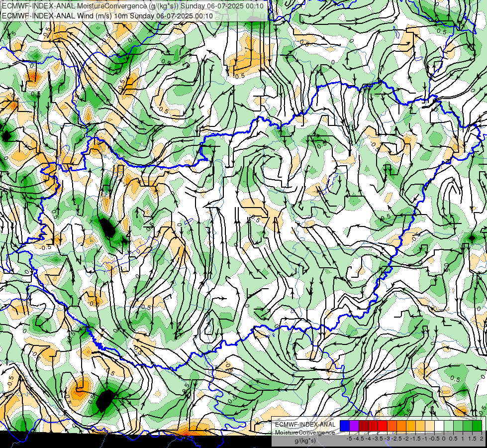Click the green swatch between 0.5 and 1
This screenshot has width=487, height=448.
[x=458, y=426]
